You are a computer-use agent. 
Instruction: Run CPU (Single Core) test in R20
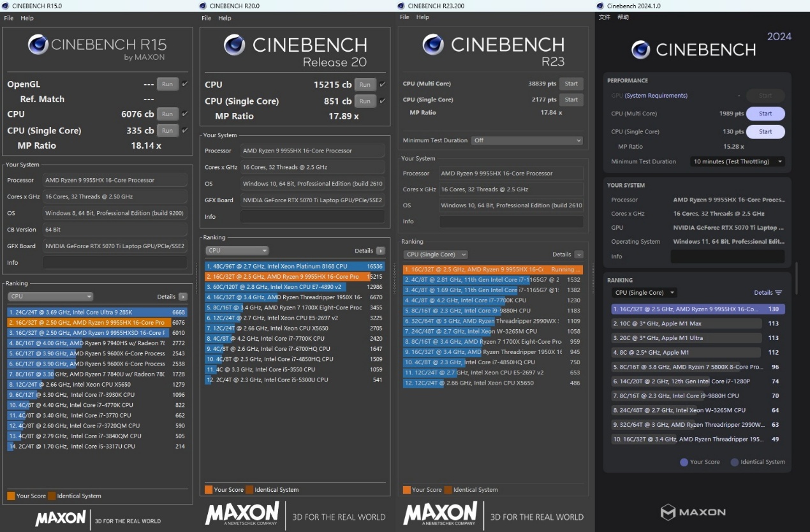tap(365, 101)
